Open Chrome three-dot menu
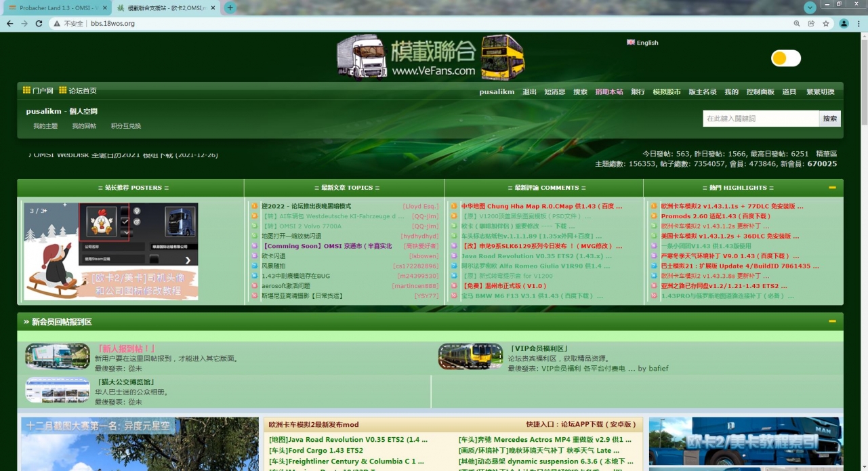This screenshot has width=868, height=471. [x=858, y=23]
